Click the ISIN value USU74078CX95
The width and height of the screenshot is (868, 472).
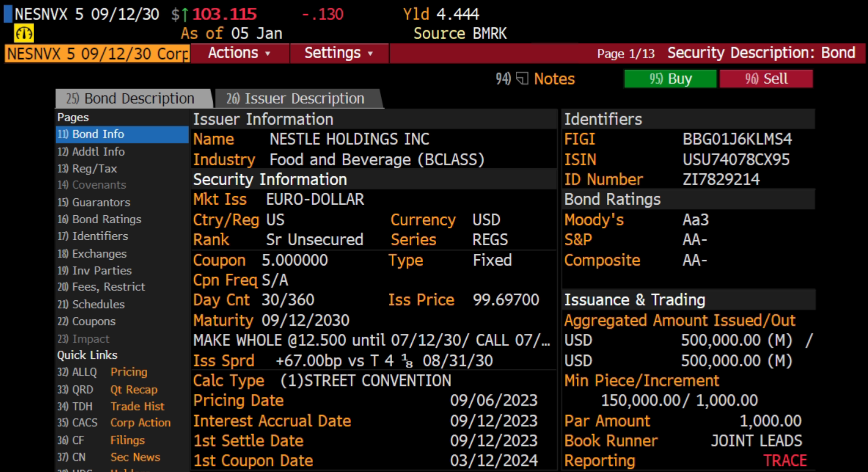pos(736,160)
